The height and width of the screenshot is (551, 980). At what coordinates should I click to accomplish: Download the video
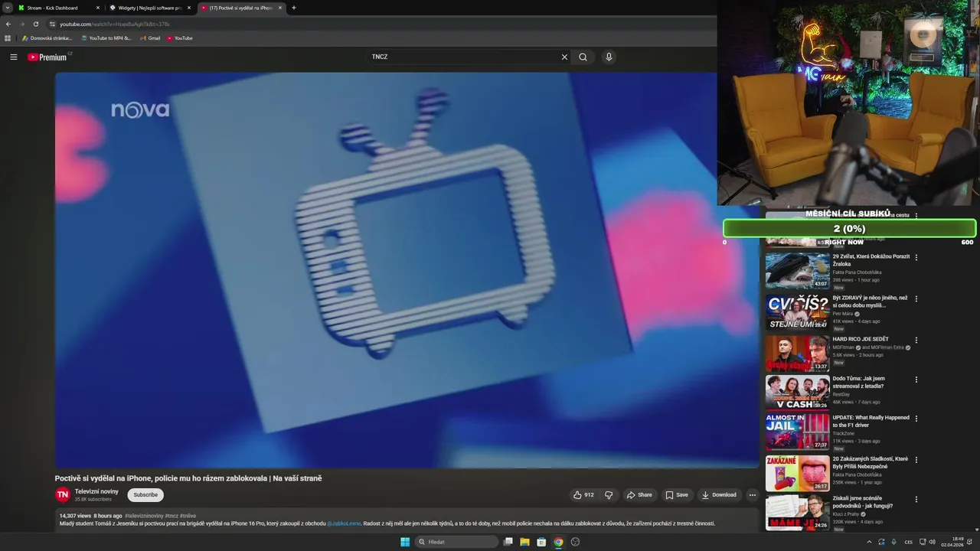tap(719, 494)
